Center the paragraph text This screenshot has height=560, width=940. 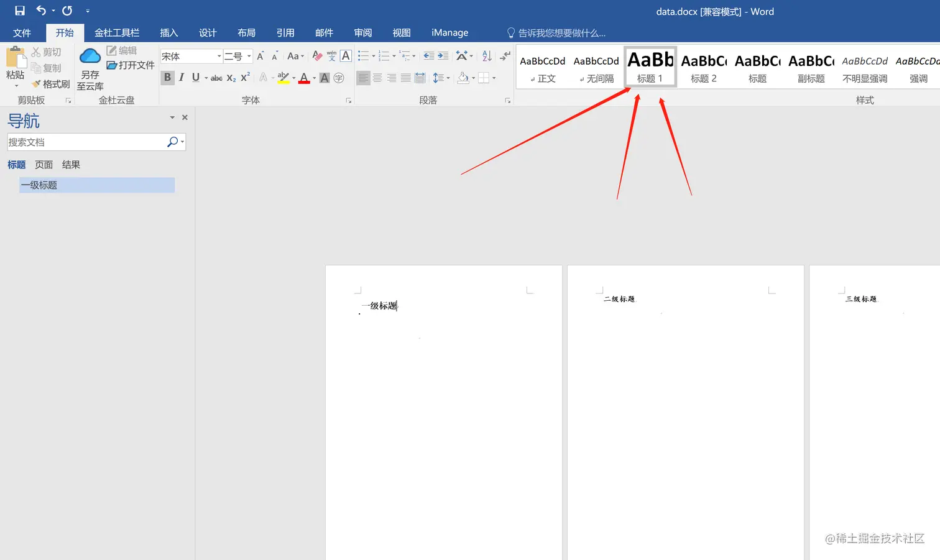coord(377,78)
